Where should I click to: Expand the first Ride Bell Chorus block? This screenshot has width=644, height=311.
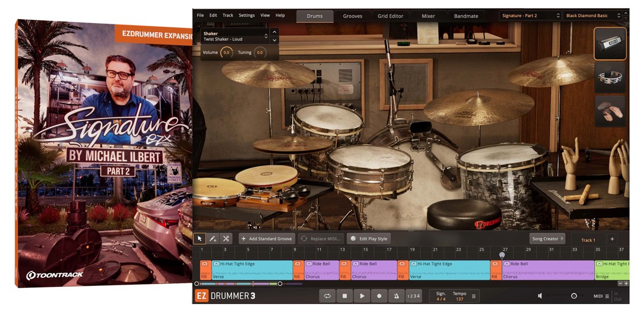coord(309,264)
